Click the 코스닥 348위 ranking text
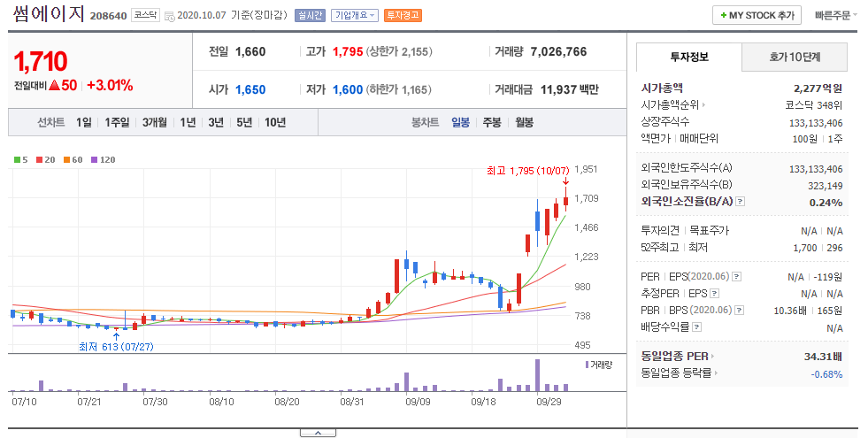 click(813, 104)
